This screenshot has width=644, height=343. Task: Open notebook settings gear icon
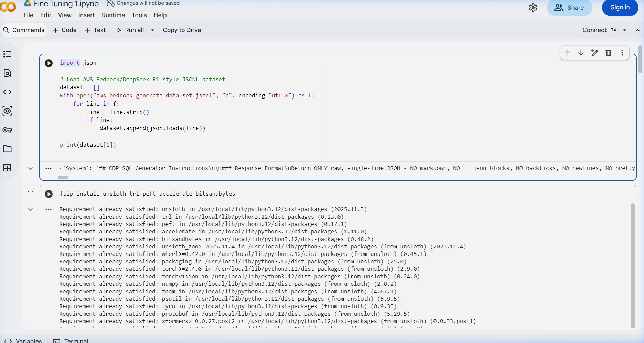pyautogui.click(x=533, y=8)
